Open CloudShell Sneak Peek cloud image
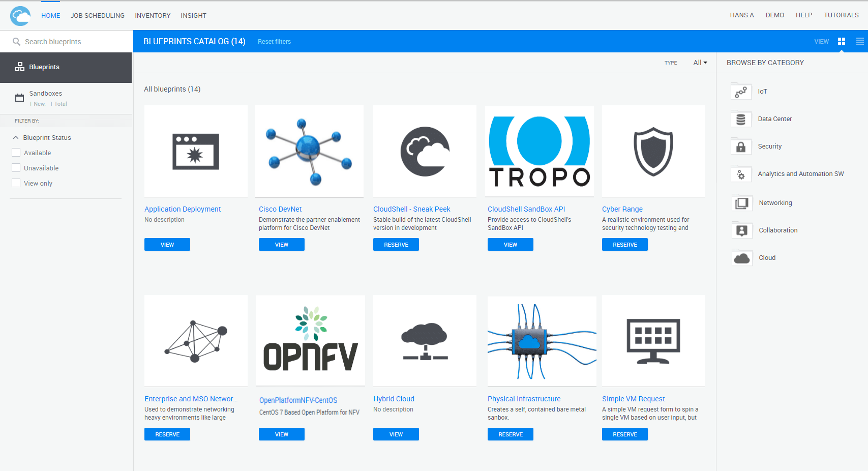This screenshot has height=471, width=868. coord(425,151)
